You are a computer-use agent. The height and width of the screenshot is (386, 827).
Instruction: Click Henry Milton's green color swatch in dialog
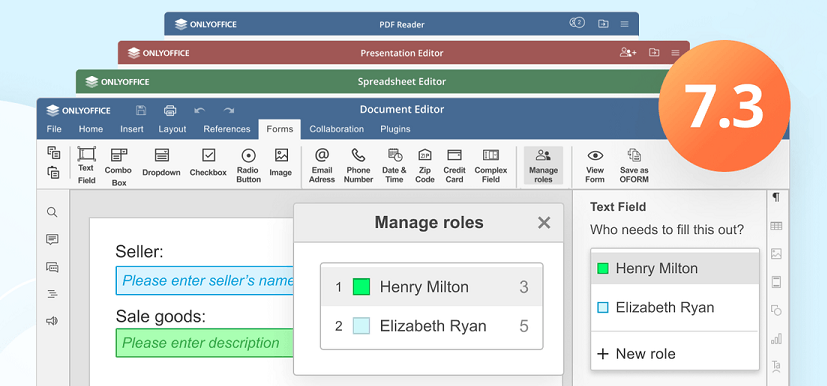tap(361, 287)
